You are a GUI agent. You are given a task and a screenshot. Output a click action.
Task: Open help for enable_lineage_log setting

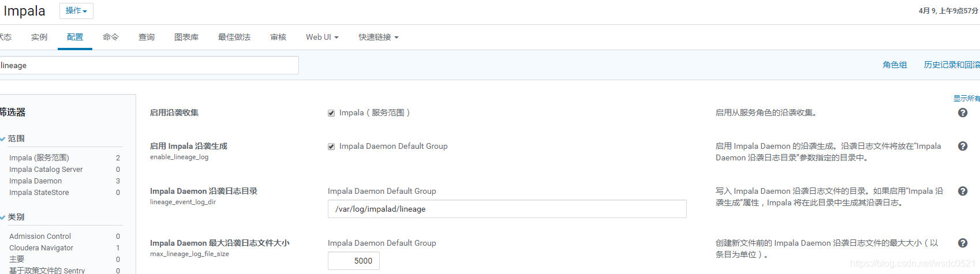(x=963, y=146)
